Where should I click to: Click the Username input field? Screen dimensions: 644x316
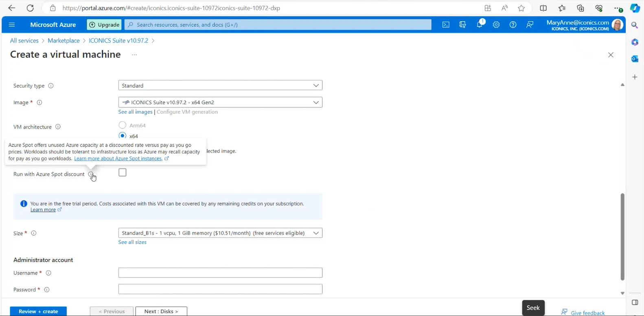click(x=220, y=272)
